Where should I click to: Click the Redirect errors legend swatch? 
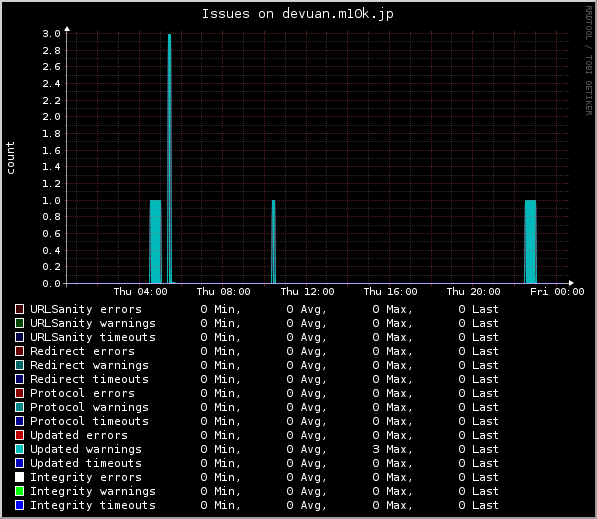click(x=19, y=351)
